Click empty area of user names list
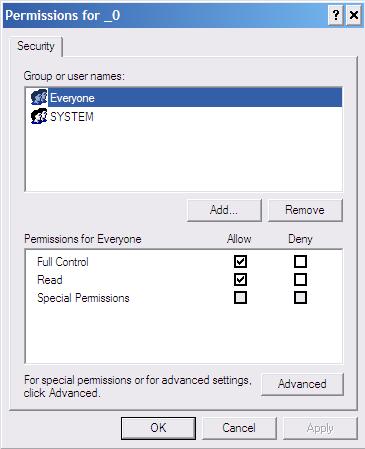 coord(184,158)
